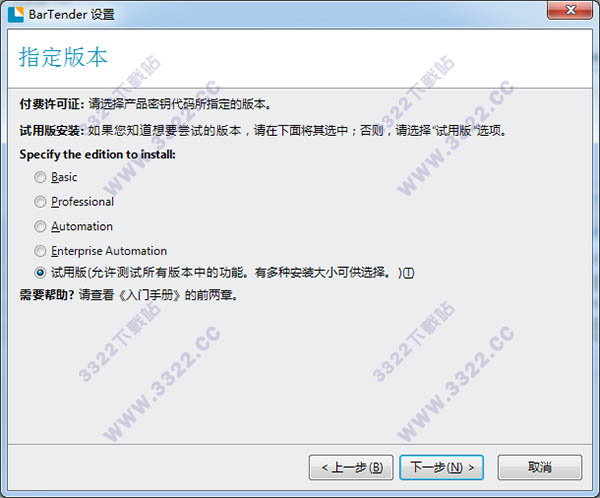The width and height of the screenshot is (600, 498).
Task: Click the 《入门手册》 manual reference text
Action: (x=148, y=295)
